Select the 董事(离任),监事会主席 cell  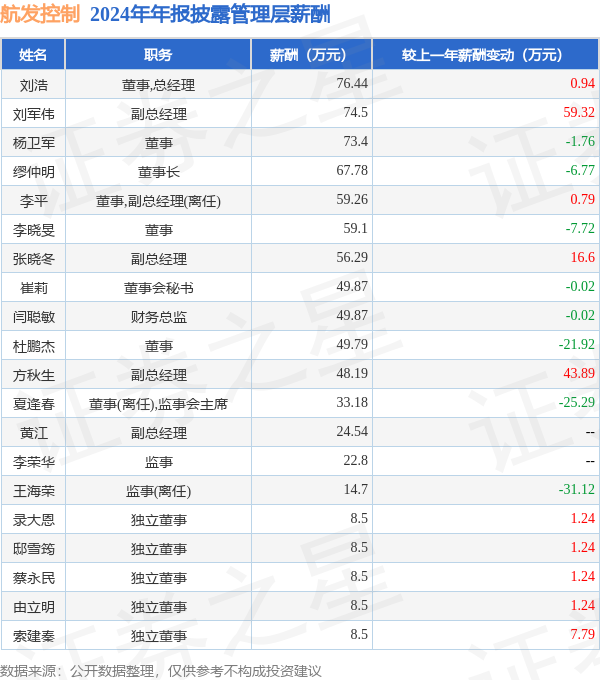point(158,404)
